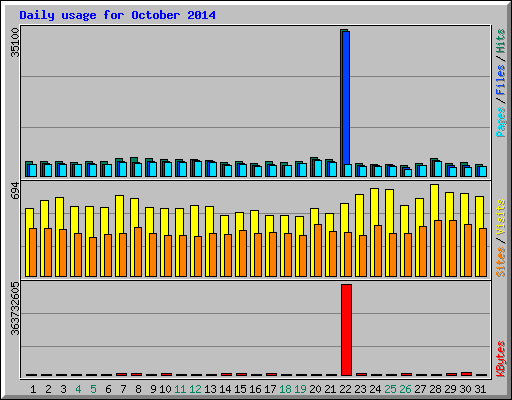512x400 pixels.
Task: Click the 'Sites' legend label
Action: 501,262
